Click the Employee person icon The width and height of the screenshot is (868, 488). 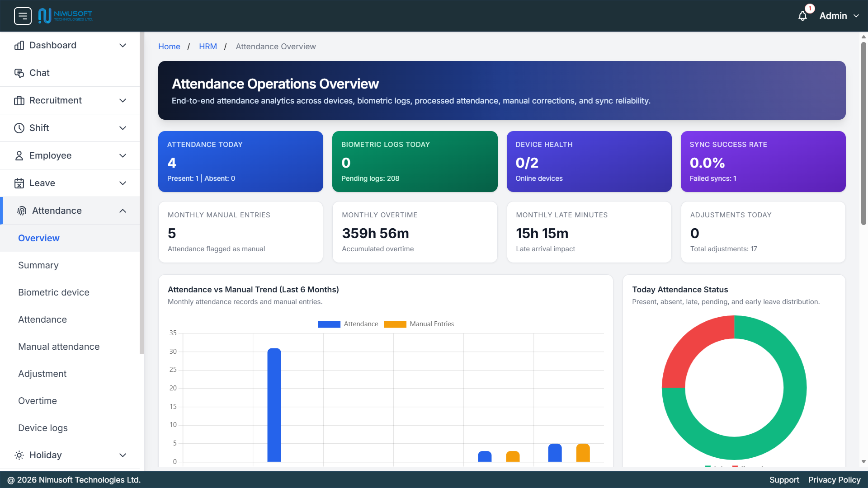(19, 155)
